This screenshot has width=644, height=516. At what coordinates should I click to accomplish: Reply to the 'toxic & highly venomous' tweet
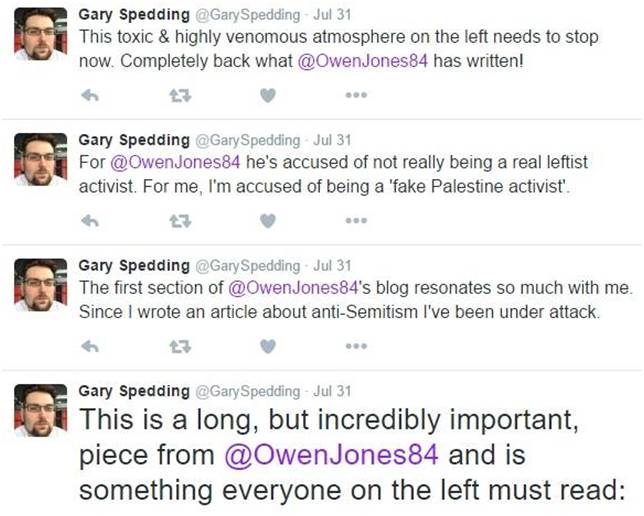click(90, 96)
